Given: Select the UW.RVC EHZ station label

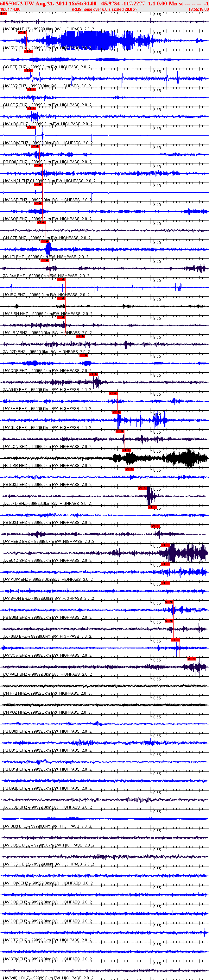Looking at the screenshot, I should [x=47, y=48].
